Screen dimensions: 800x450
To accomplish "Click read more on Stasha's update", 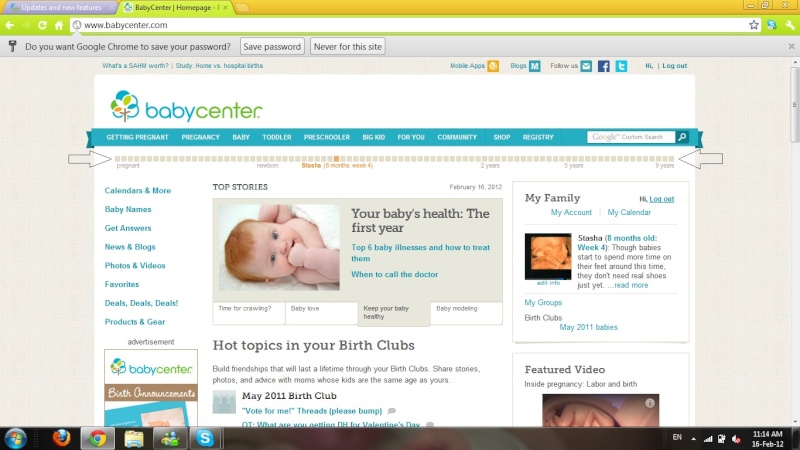I will [631, 285].
